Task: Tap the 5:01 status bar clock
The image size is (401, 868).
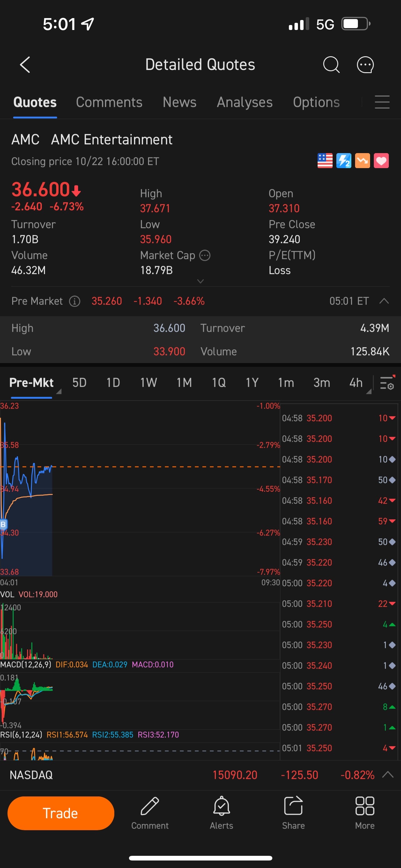Action: [59, 24]
